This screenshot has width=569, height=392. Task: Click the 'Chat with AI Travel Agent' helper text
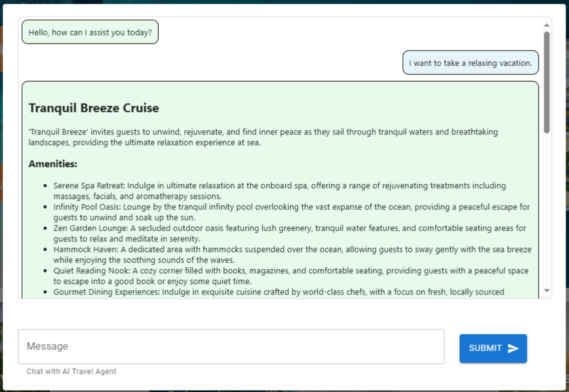click(72, 371)
